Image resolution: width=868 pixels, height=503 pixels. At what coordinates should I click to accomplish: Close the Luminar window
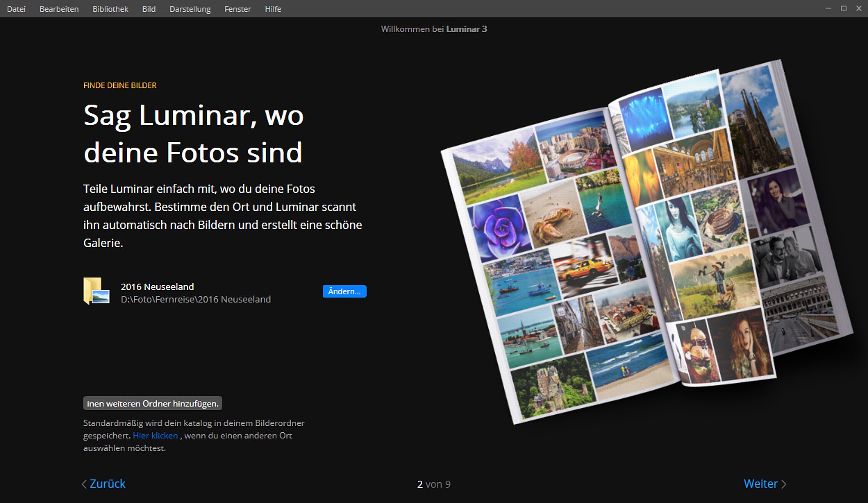pyautogui.click(x=859, y=9)
